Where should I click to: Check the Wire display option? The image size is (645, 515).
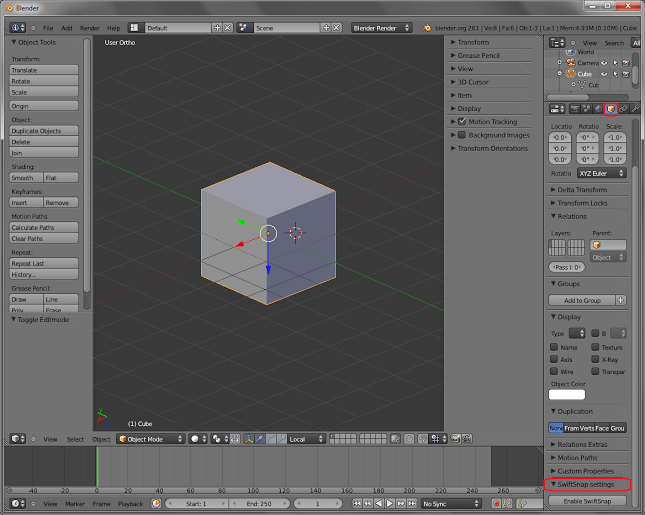point(556,371)
